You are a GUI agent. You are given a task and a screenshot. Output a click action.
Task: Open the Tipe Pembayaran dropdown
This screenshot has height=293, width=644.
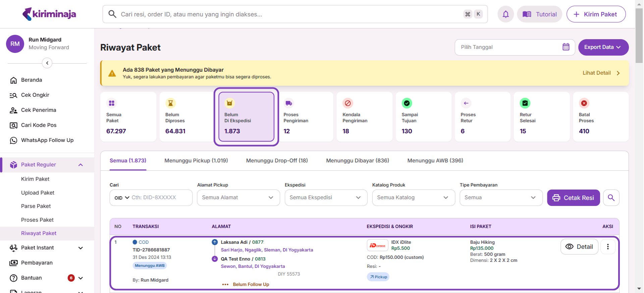[x=501, y=198]
